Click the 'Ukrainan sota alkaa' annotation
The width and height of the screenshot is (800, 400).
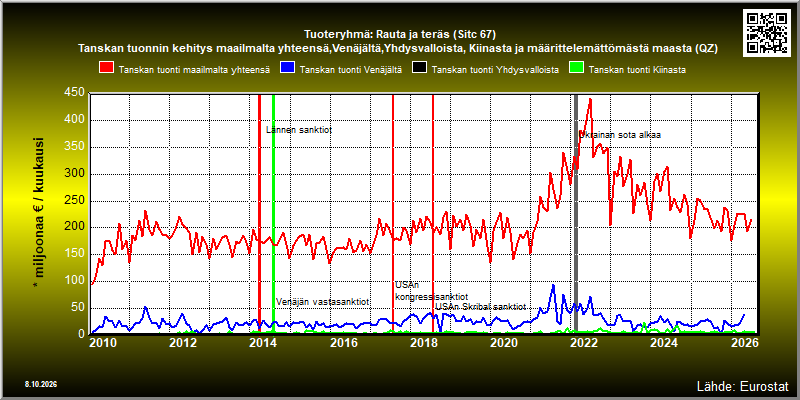[619, 135]
